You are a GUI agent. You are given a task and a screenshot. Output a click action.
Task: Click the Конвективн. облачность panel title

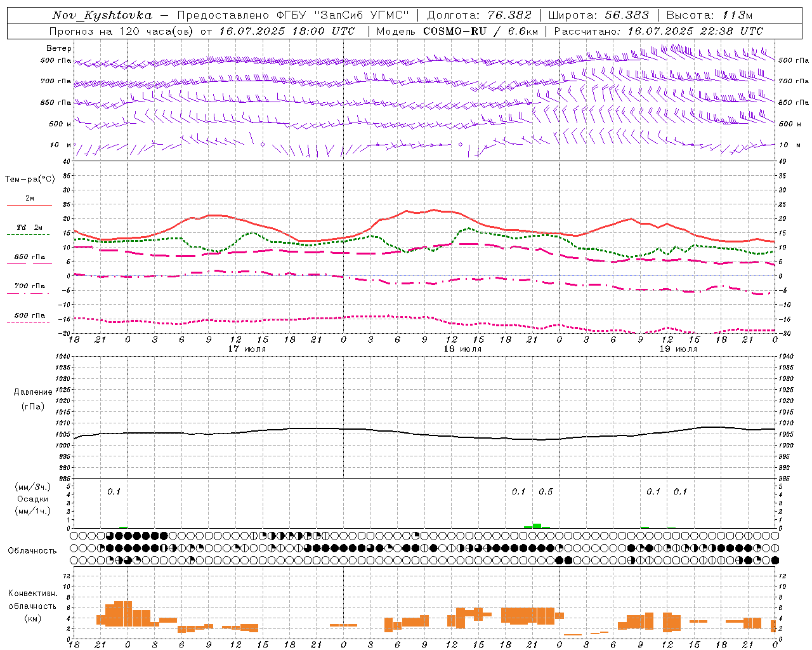click(x=32, y=599)
